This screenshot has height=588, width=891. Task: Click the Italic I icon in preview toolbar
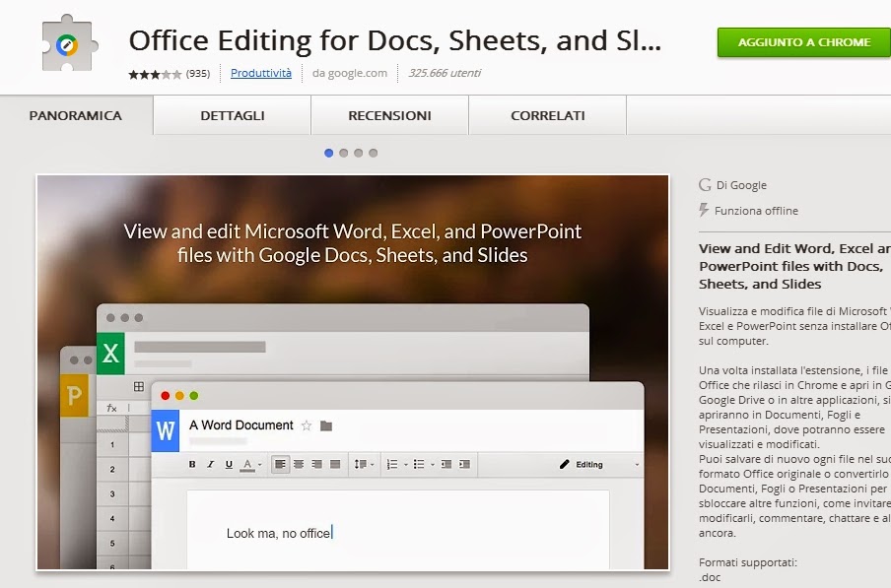(x=210, y=464)
